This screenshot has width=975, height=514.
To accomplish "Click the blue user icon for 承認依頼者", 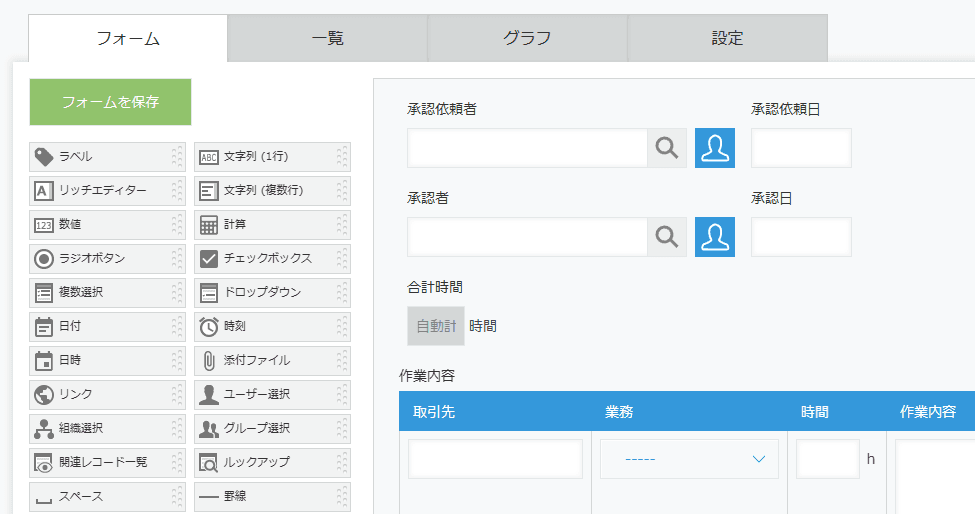I will (714, 148).
